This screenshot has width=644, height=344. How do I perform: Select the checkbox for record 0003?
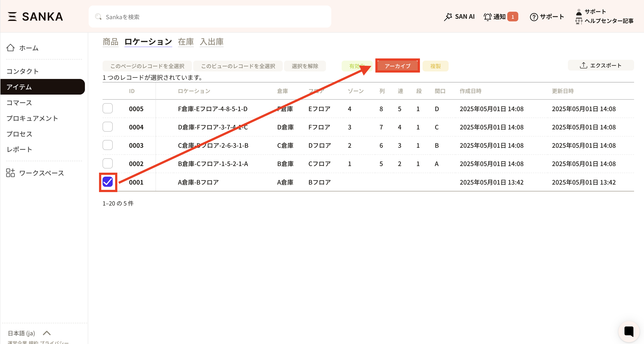(x=108, y=145)
